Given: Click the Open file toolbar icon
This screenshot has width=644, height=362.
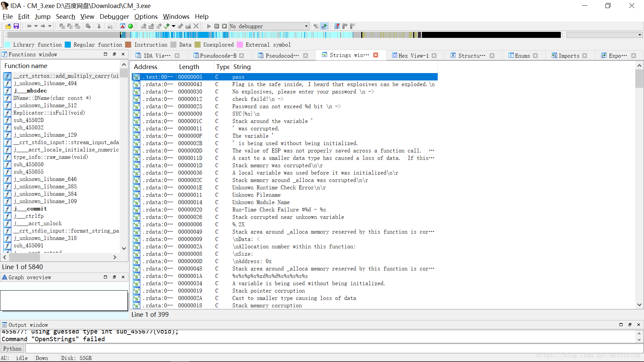Looking at the screenshot, I should [8, 26].
